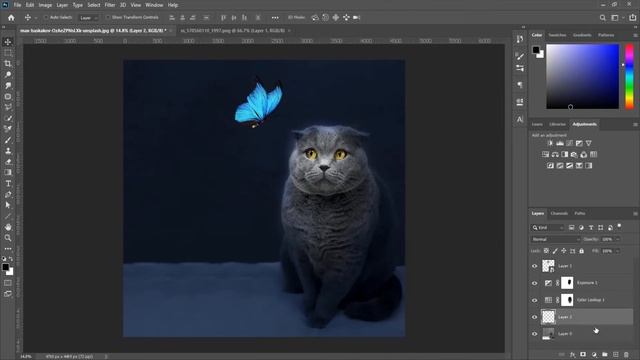
Task: Hide Layer 1 with its eye icon
Action: tap(535, 266)
